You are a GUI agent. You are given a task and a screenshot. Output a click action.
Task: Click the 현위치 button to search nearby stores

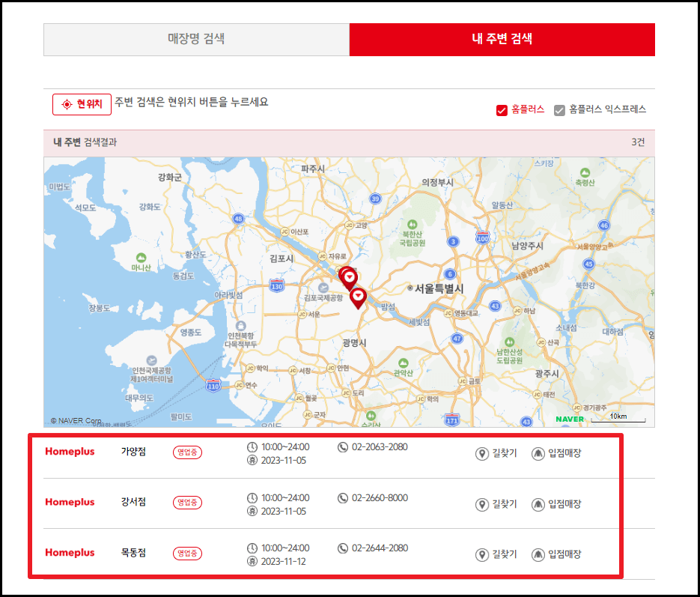82,104
